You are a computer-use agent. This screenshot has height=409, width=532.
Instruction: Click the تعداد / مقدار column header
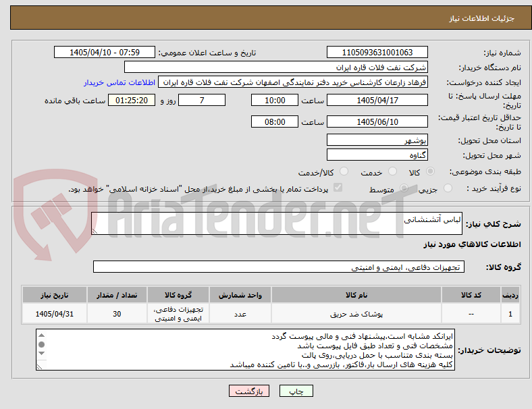pos(117,295)
